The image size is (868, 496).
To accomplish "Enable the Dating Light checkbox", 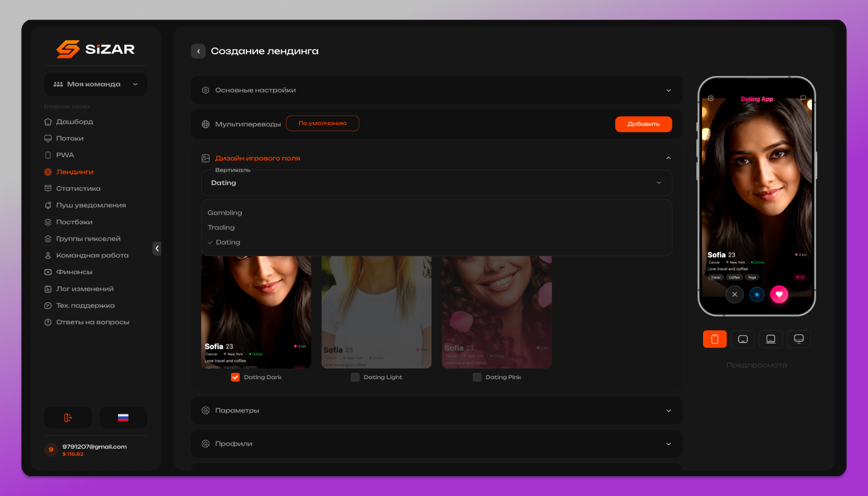I will coord(355,377).
